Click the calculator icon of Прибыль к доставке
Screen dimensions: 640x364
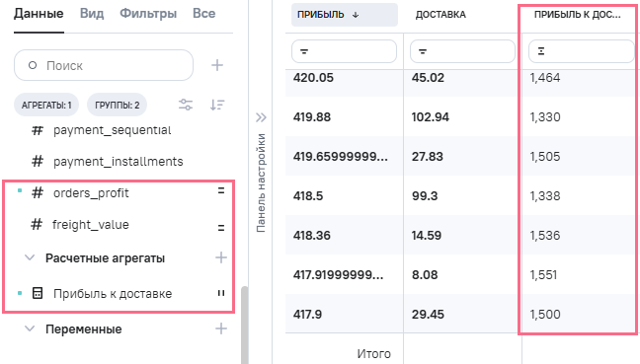38,293
